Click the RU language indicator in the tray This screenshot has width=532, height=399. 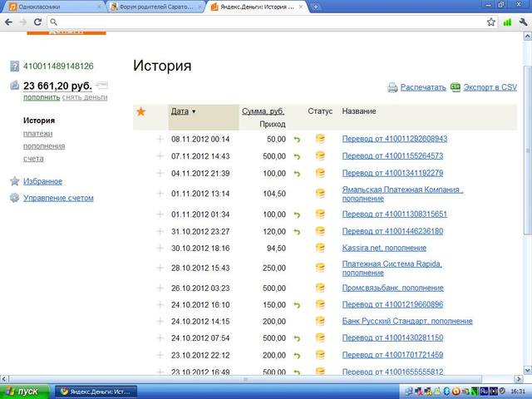point(484,392)
